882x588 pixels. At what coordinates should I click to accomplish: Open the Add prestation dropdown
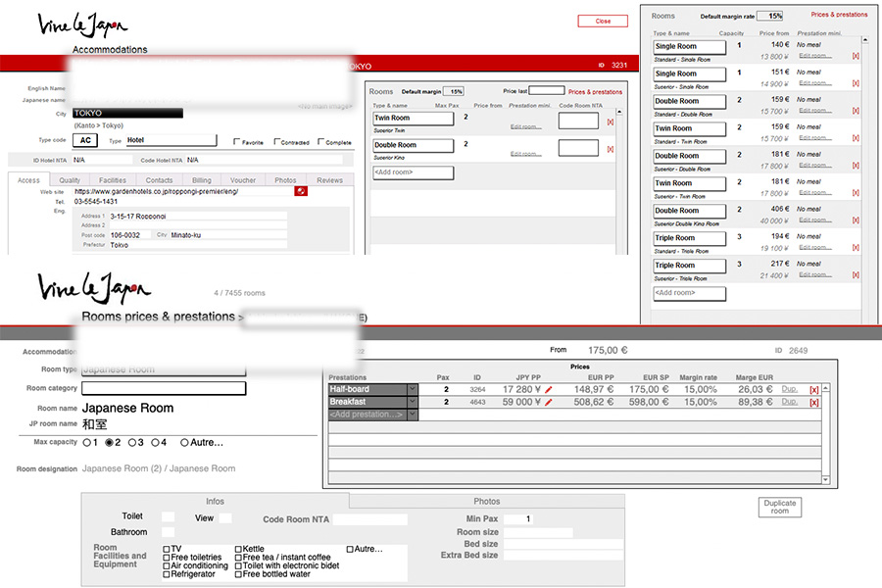tap(413, 415)
